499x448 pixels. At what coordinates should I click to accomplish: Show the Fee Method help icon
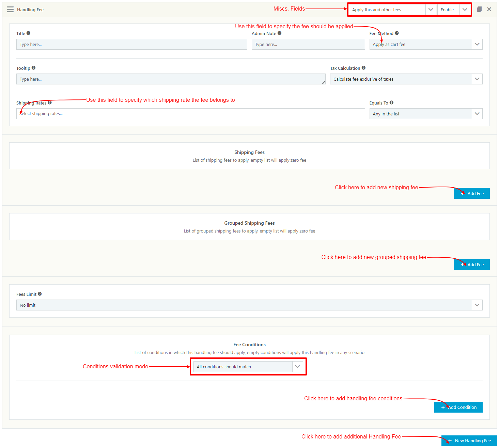tap(397, 33)
